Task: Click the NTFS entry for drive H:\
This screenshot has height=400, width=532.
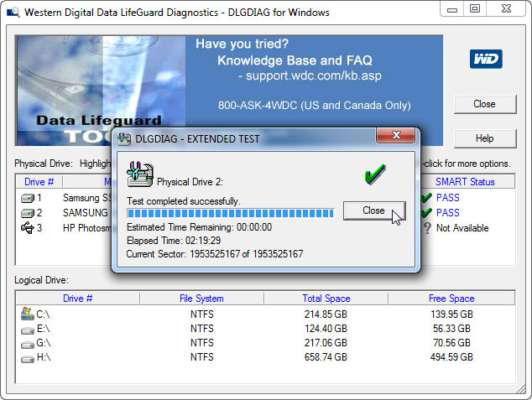Action: pos(202,357)
